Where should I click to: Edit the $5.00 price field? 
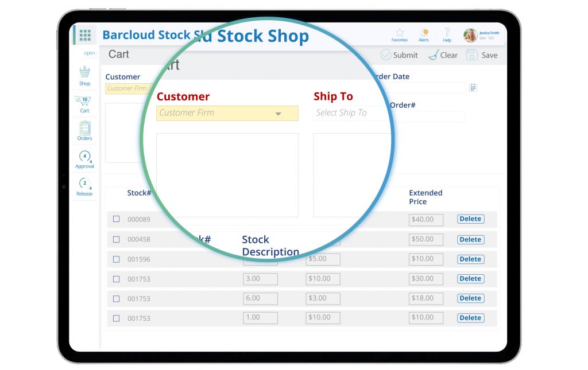323,259
